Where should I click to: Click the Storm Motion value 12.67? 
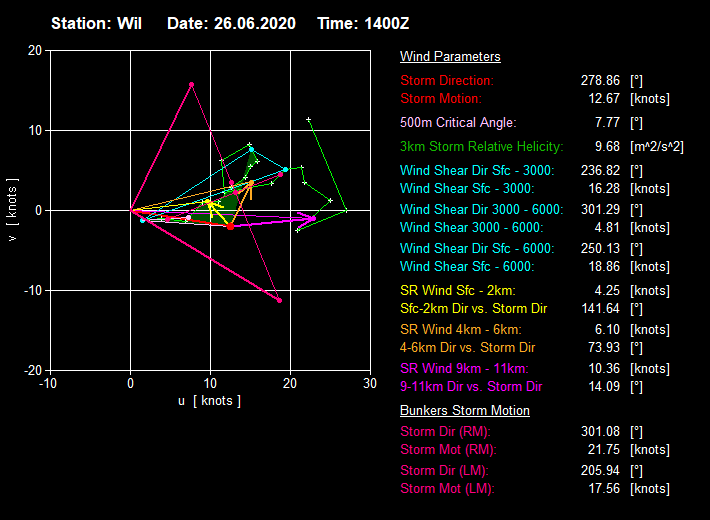[601, 99]
